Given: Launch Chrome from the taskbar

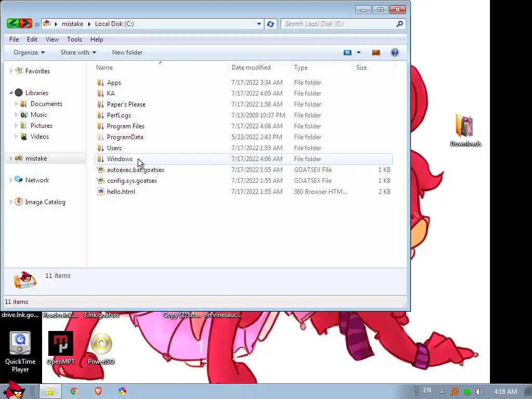Looking at the screenshot, I should (74, 392).
